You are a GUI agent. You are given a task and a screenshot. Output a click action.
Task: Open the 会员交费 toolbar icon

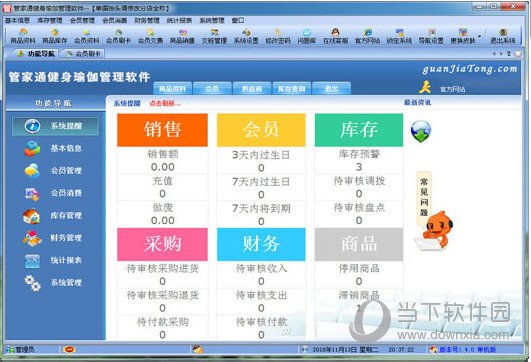pos(150,36)
